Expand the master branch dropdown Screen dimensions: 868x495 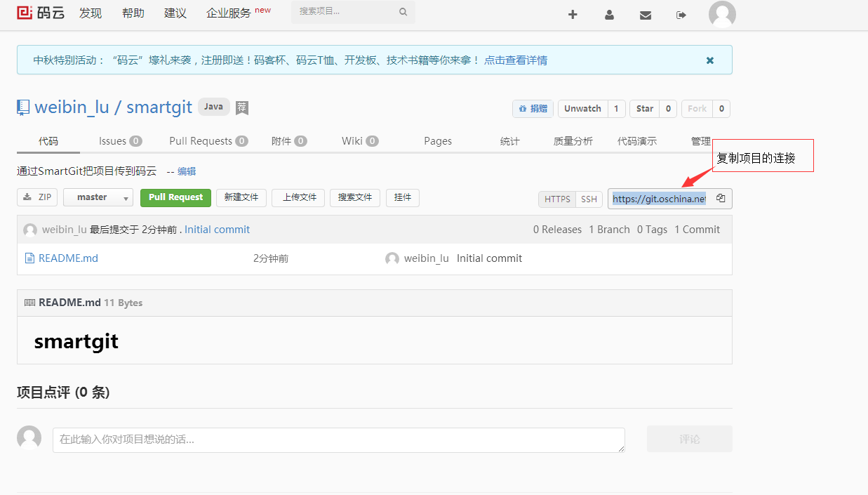(x=98, y=197)
